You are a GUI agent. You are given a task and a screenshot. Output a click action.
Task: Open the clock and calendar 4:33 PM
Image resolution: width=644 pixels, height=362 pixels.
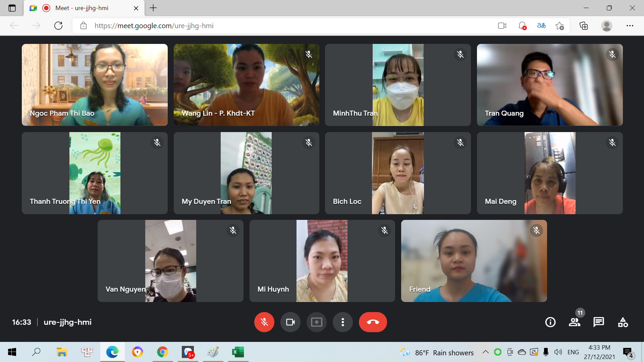[x=599, y=352]
